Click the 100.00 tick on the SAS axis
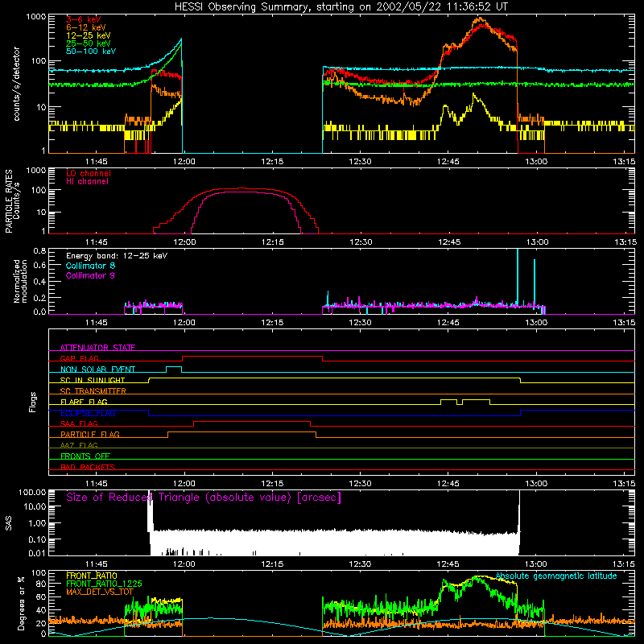644x644 pixels. pos(32,492)
